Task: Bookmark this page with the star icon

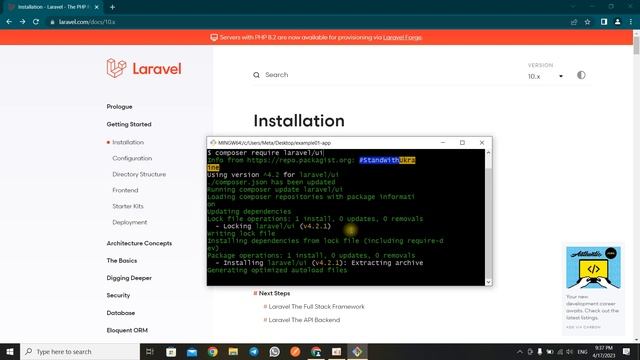Action: click(x=587, y=22)
